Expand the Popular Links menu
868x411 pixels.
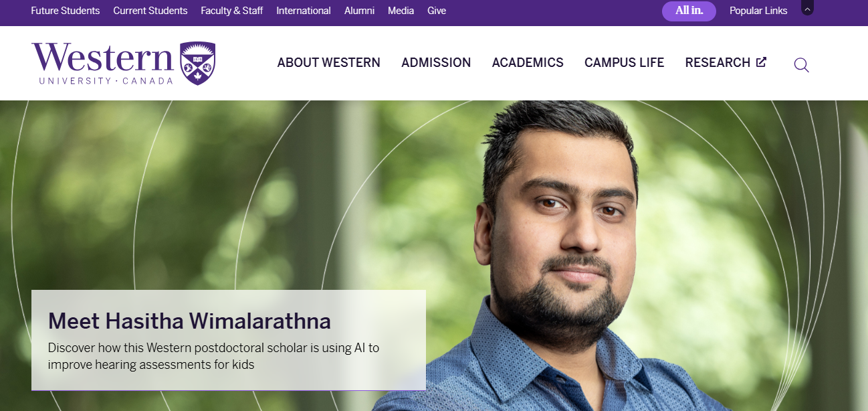click(x=758, y=11)
